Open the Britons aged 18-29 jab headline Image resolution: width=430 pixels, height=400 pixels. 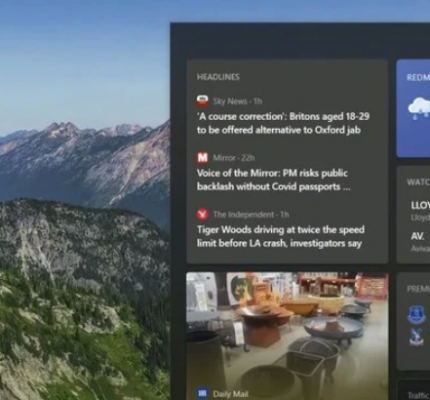point(283,123)
